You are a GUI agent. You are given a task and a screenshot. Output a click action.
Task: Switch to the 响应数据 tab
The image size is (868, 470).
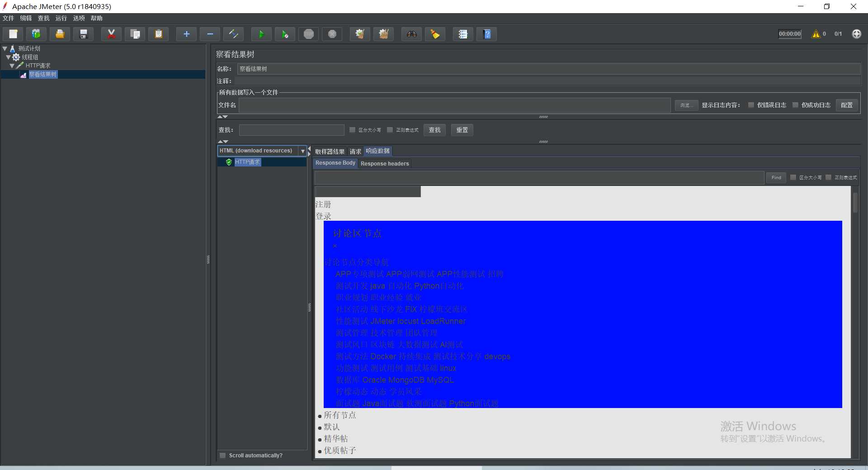pyautogui.click(x=378, y=151)
